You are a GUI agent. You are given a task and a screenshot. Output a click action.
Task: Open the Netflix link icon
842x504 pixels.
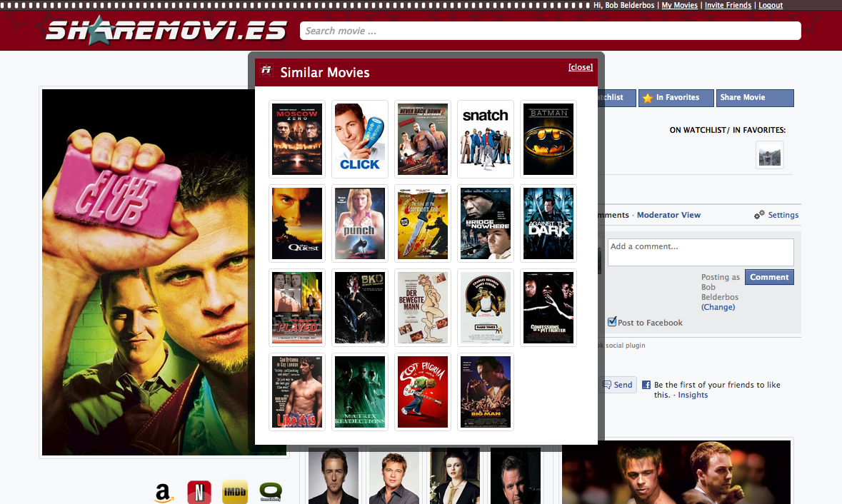coord(199,492)
